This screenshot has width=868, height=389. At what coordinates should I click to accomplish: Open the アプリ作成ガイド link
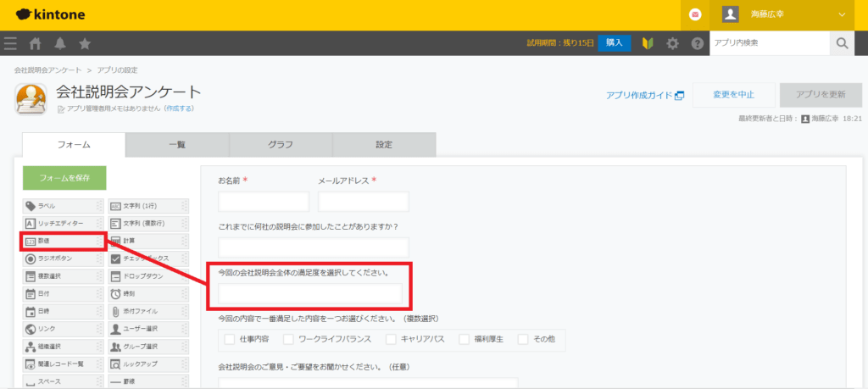[x=644, y=96]
